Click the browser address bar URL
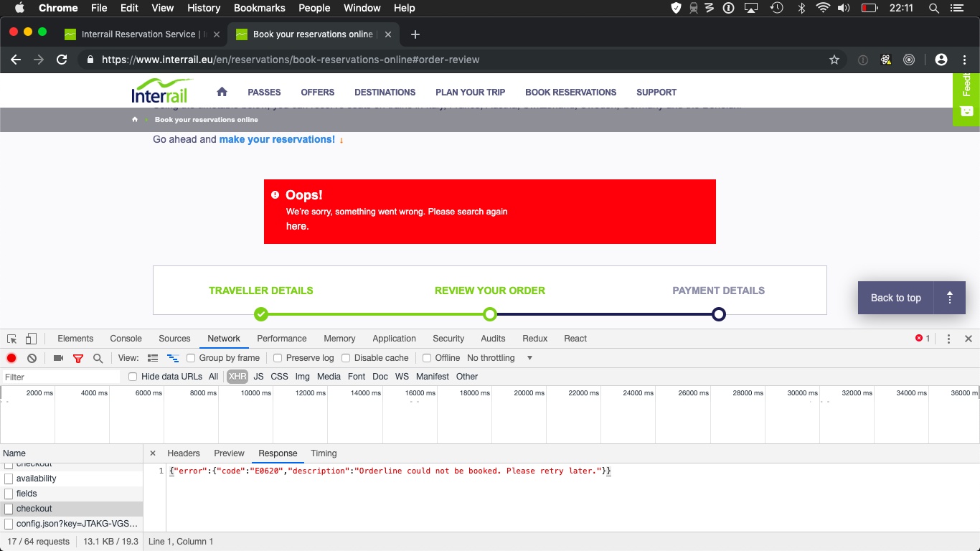Screen dimensions: 980x551 pos(291,60)
